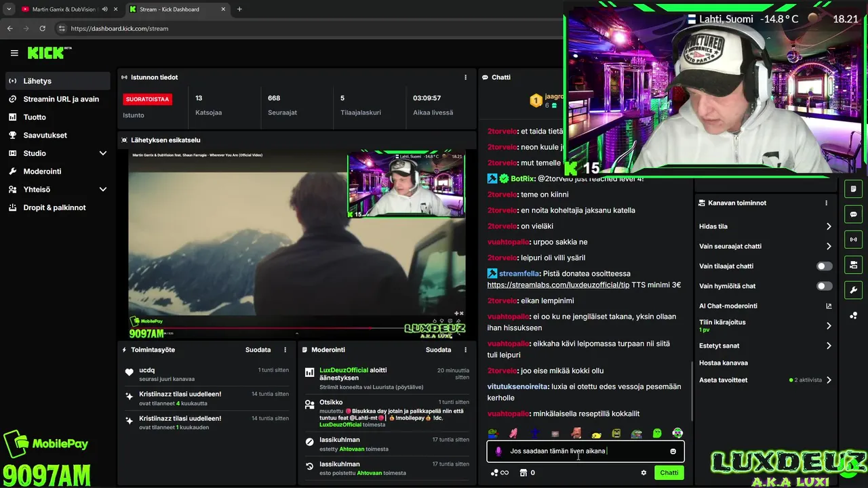Click the purple microphone emote in chat input

tap(498, 451)
